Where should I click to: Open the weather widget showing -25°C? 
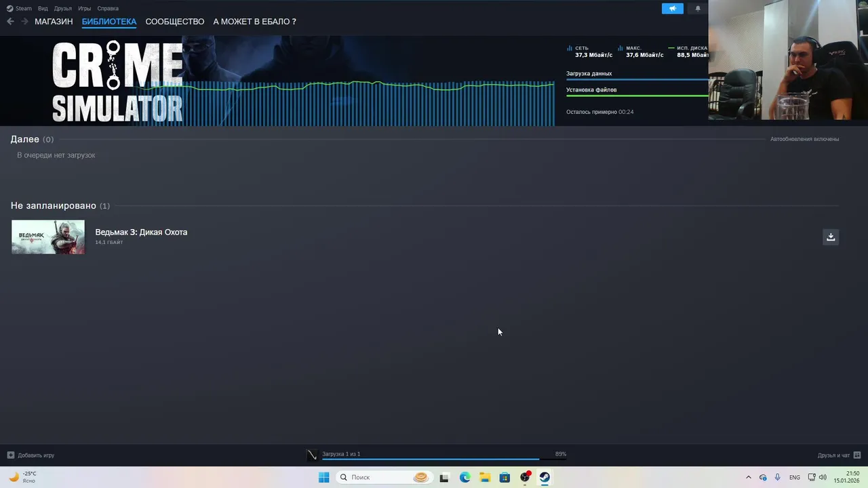click(22, 477)
